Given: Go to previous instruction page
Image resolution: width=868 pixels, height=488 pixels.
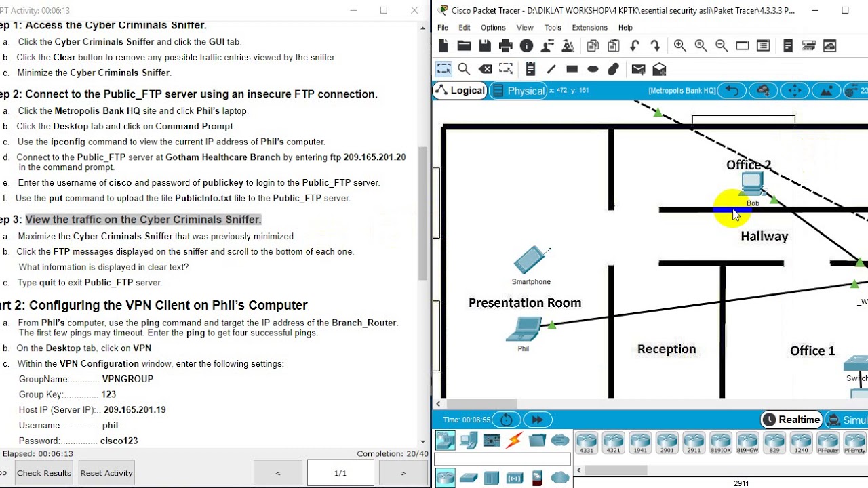Looking at the screenshot, I should click(x=278, y=473).
